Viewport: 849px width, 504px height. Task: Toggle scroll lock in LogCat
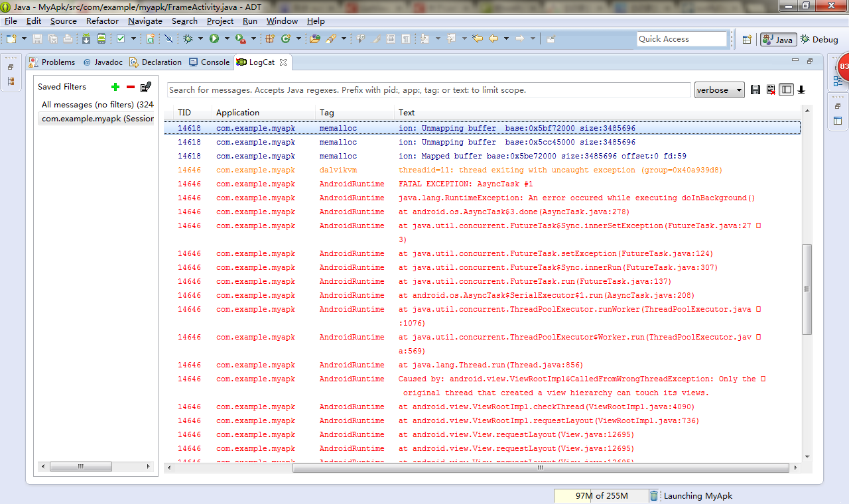coord(801,90)
